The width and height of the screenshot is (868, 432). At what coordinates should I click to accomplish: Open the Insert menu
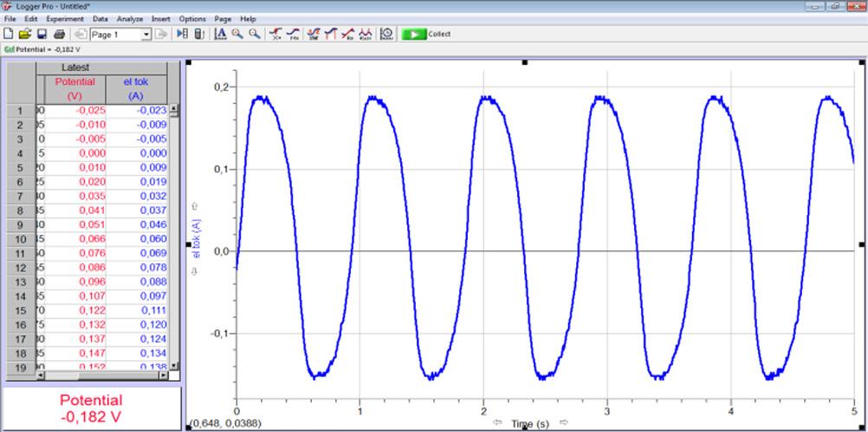point(161,18)
